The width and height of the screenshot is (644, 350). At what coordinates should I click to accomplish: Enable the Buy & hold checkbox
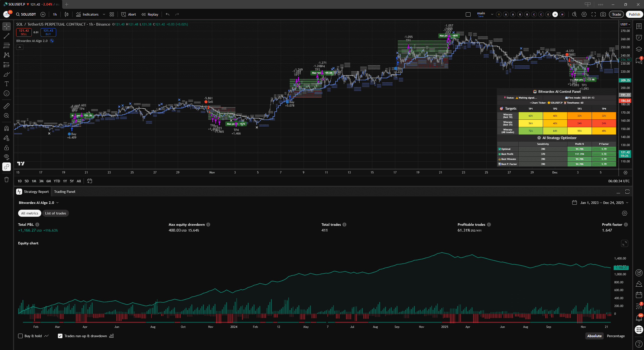21,336
